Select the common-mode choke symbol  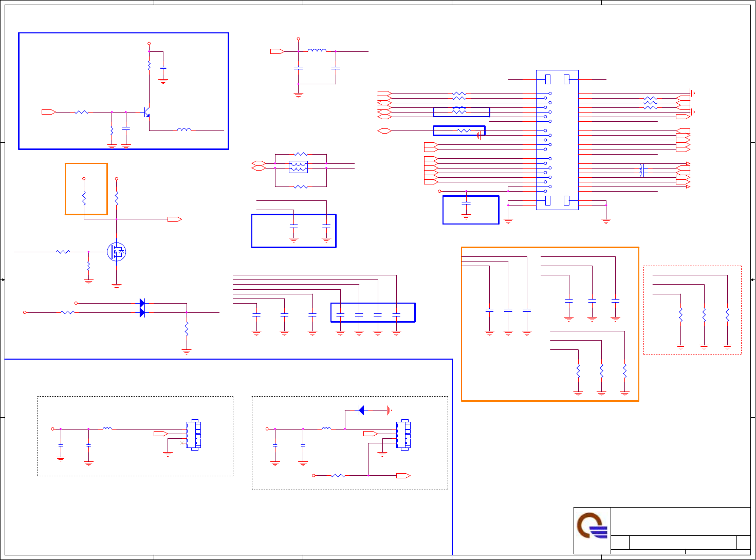click(x=299, y=166)
